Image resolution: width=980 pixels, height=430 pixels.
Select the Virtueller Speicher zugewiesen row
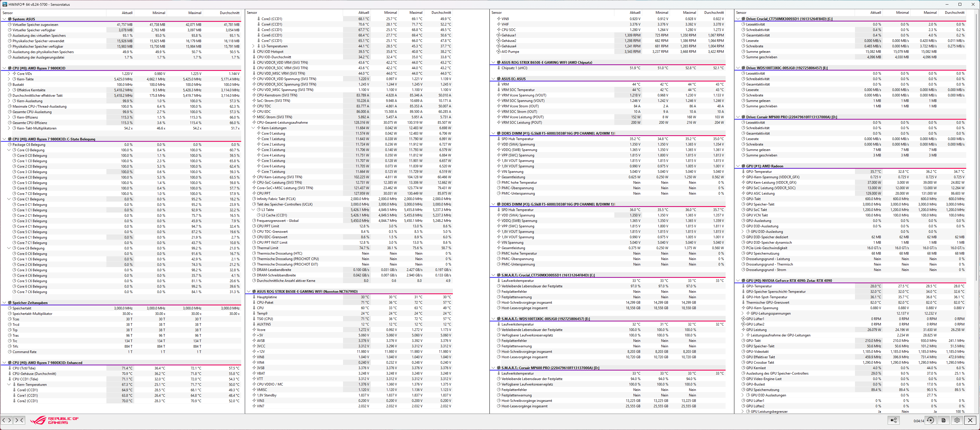tap(121, 24)
